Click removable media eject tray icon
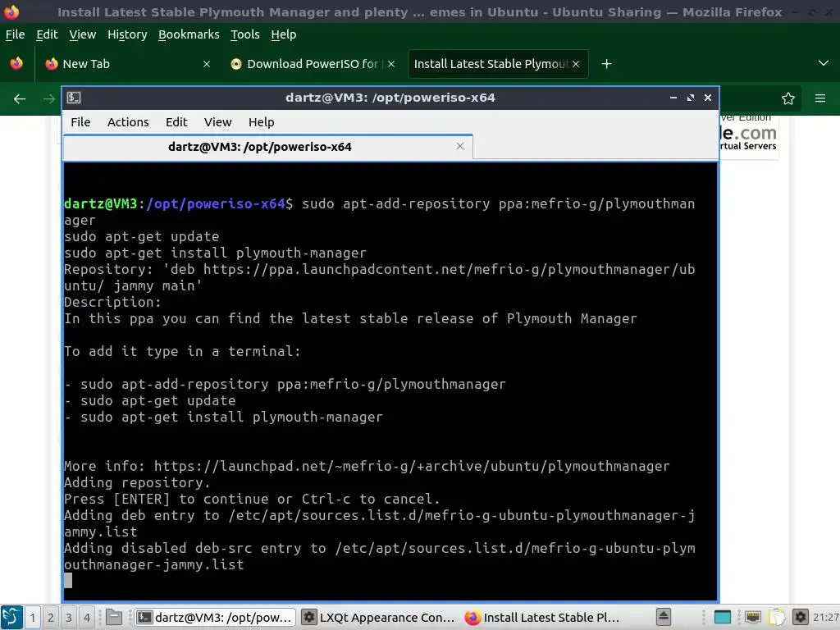 (663, 617)
